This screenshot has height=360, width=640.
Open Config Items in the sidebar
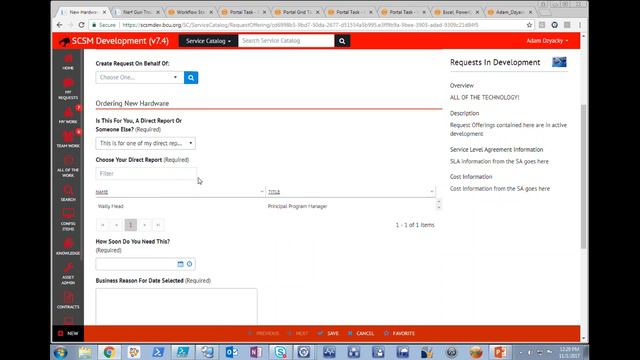point(68,220)
